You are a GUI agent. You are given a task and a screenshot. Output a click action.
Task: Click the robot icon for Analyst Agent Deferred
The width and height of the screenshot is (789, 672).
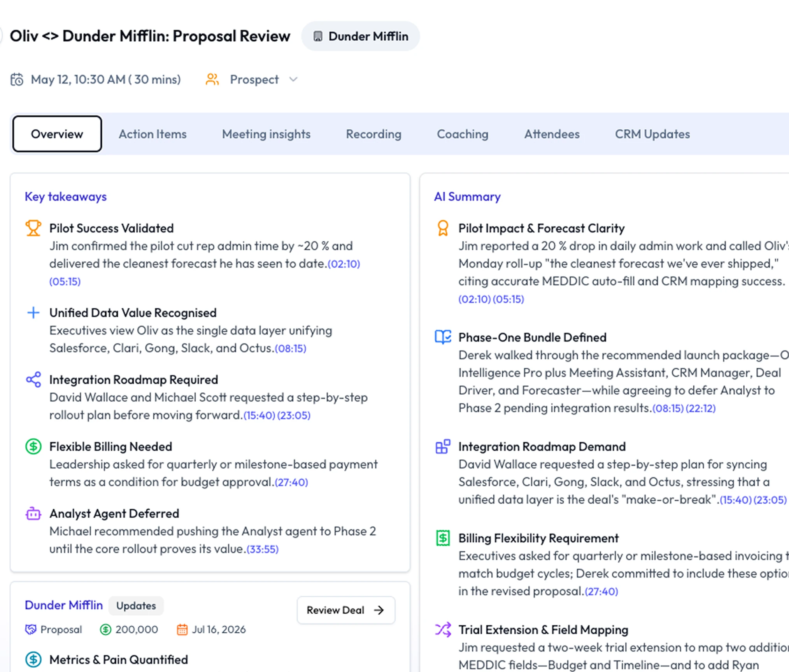click(x=33, y=513)
